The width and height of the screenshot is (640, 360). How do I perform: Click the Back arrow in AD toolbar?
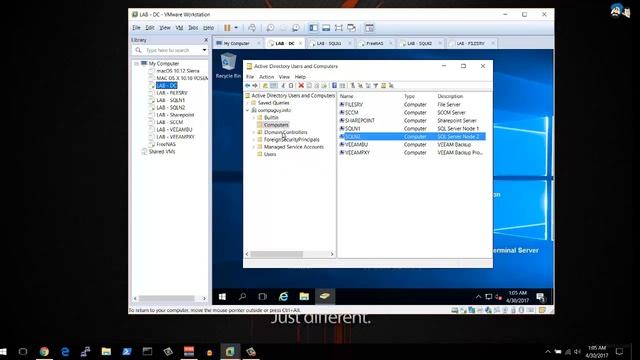click(x=247, y=85)
